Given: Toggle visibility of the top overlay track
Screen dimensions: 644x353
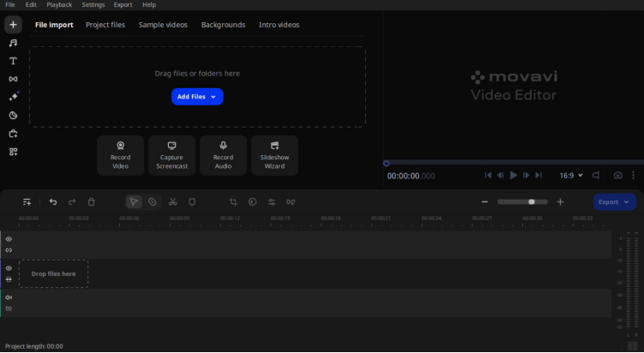Looking at the screenshot, I should 9,239.
